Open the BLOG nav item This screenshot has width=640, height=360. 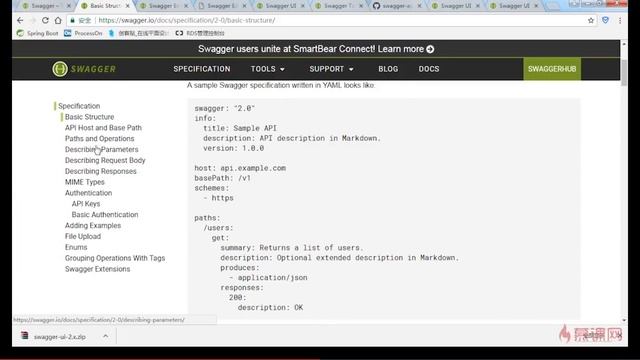388,69
